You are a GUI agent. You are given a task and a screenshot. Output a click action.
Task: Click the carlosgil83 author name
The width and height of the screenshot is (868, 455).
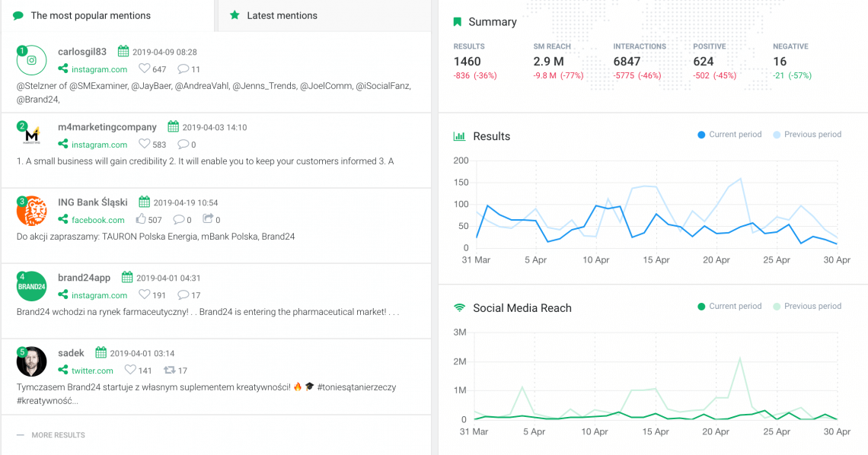point(82,52)
